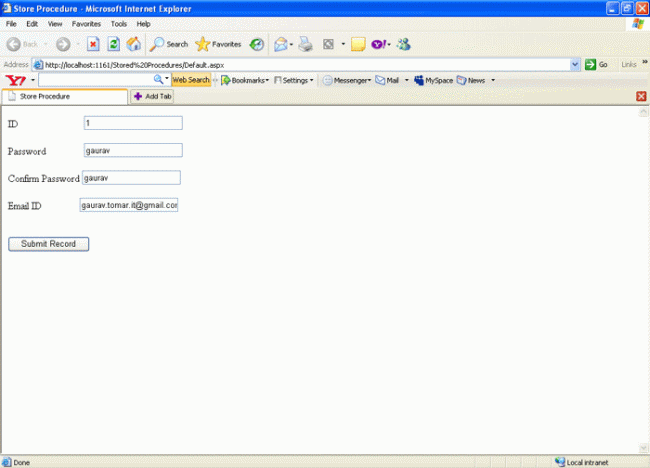Open the View menu
The image size is (650, 468).
pyautogui.click(x=55, y=24)
